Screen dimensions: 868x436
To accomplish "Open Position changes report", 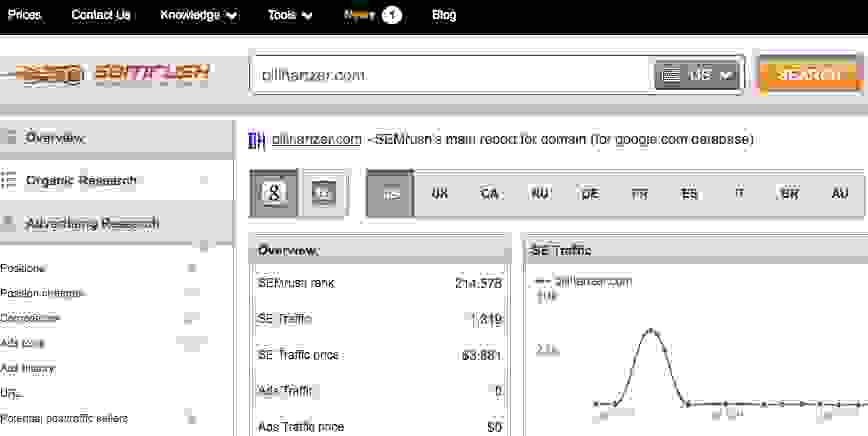I will [42, 293].
